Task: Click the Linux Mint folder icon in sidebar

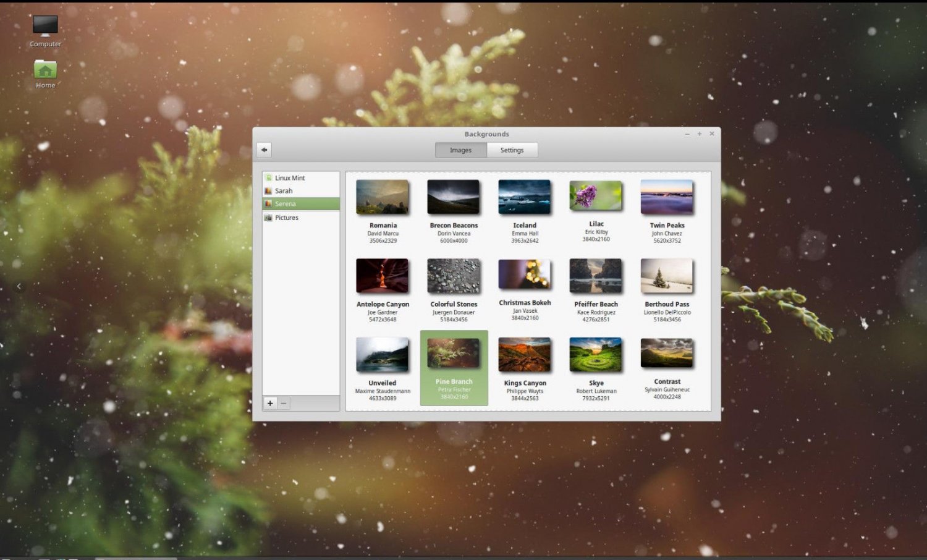Action: pos(269,177)
